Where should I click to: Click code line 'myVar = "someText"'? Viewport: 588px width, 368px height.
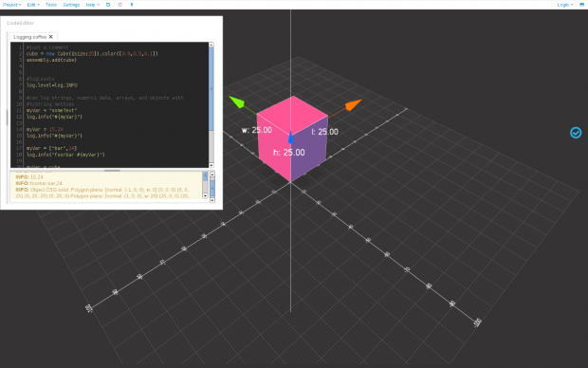coord(51,111)
